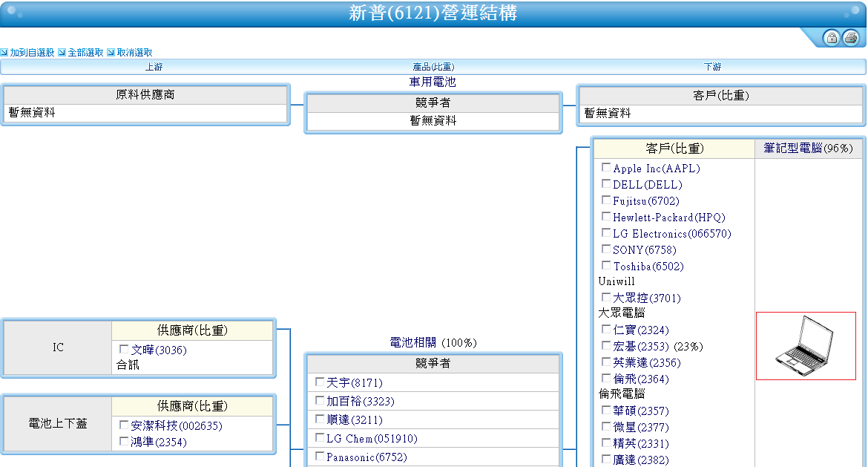Click the IC category cell
Image resolution: width=868 pixels, height=467 pixels.
58,347
